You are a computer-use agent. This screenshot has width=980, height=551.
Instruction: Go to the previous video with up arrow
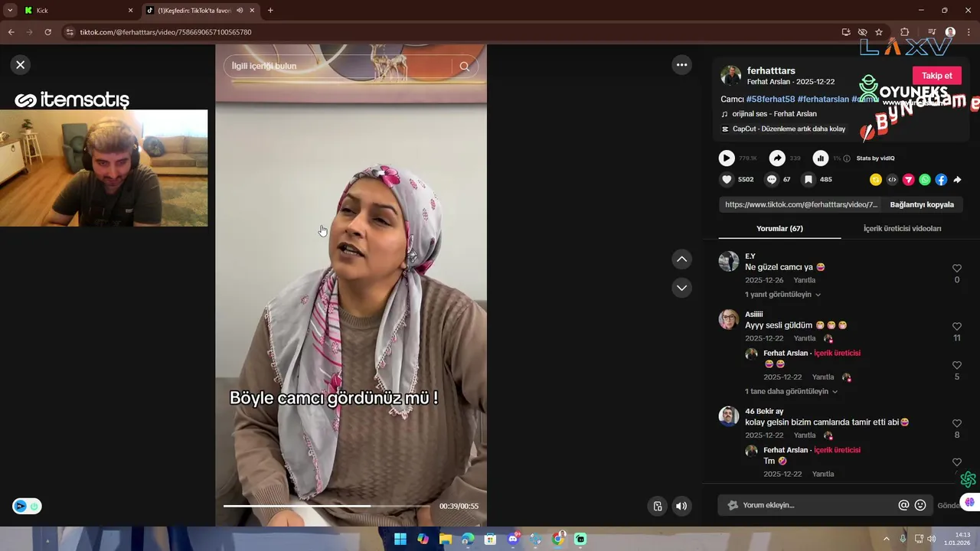pos(681,259)
